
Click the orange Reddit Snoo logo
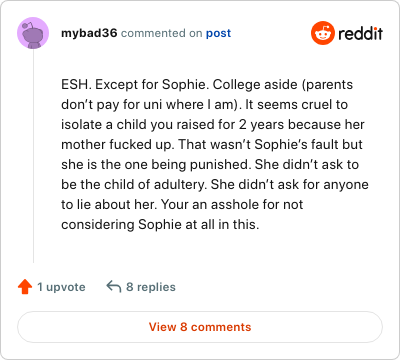click(x=323, y=33)
